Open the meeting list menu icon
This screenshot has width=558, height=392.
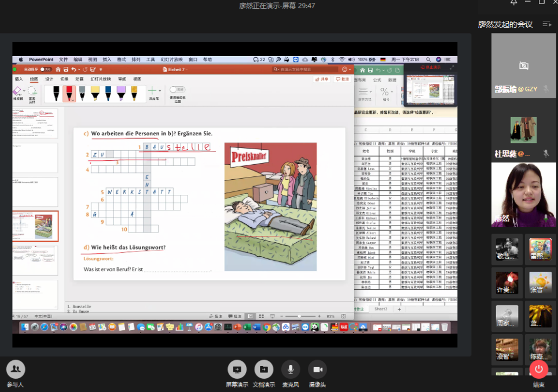pos(546,24)
